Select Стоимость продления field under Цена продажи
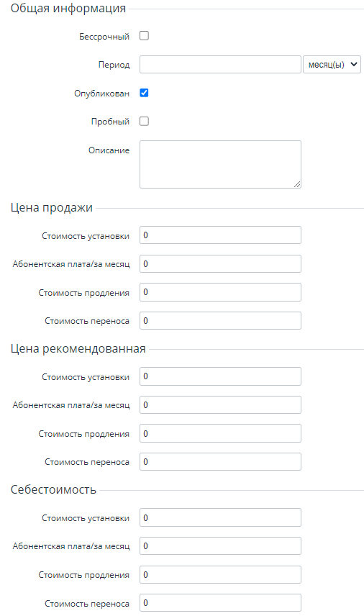364x616 pixels. [x=220, y=292]
